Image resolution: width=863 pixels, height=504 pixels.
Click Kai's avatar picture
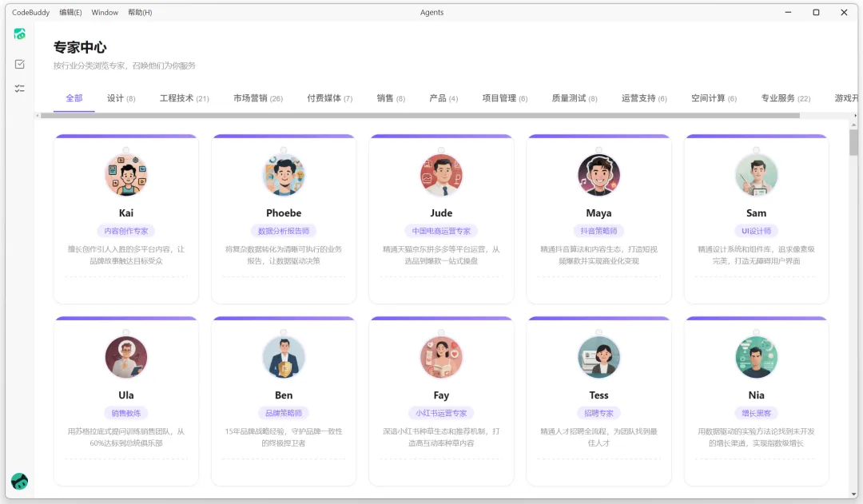point(125,174)
